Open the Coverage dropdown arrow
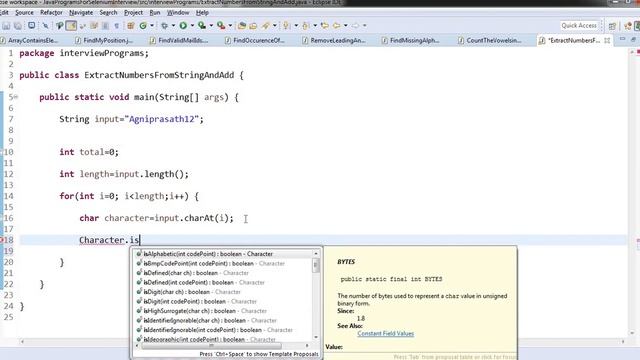 211,26
